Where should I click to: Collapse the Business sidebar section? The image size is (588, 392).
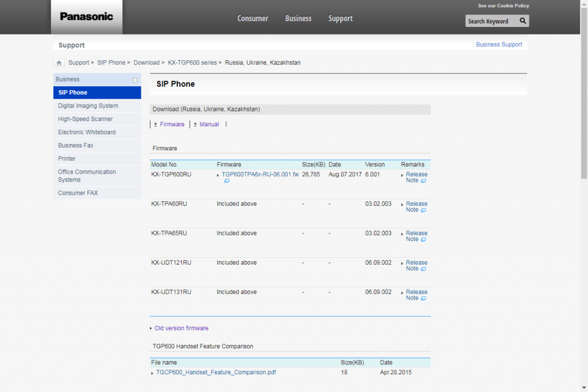[135, 80]
